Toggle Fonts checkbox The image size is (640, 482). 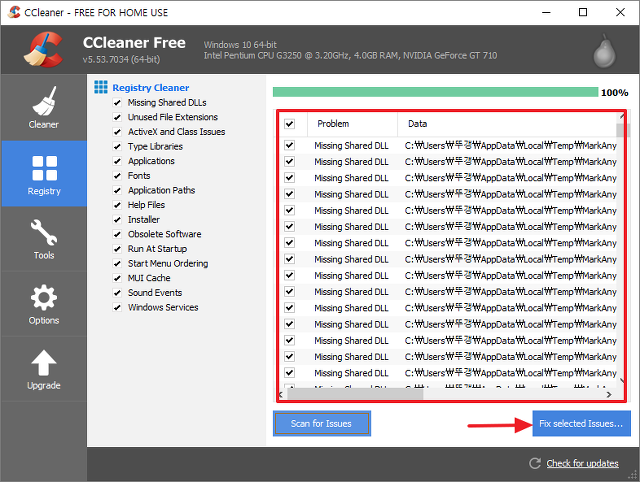[117, 175]
